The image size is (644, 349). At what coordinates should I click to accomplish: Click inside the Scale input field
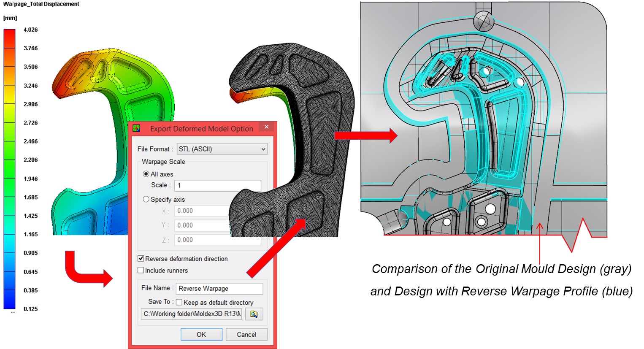coord(217,185)
